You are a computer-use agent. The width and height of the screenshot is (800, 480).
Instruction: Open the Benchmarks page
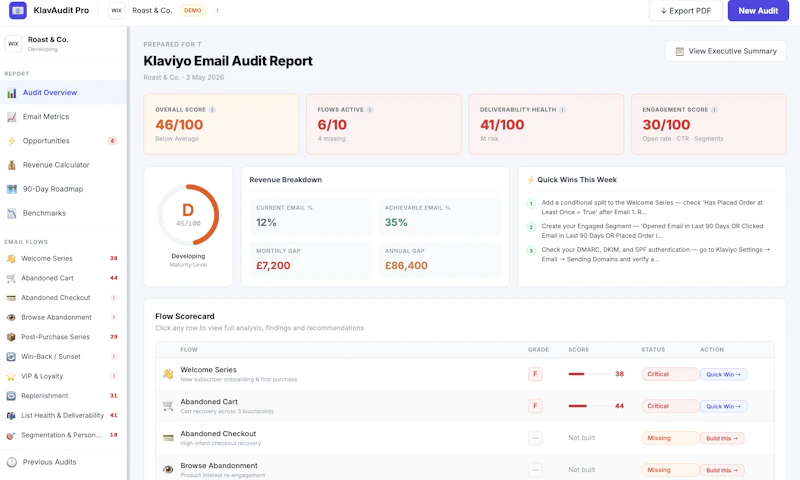[x=63, y=213]
